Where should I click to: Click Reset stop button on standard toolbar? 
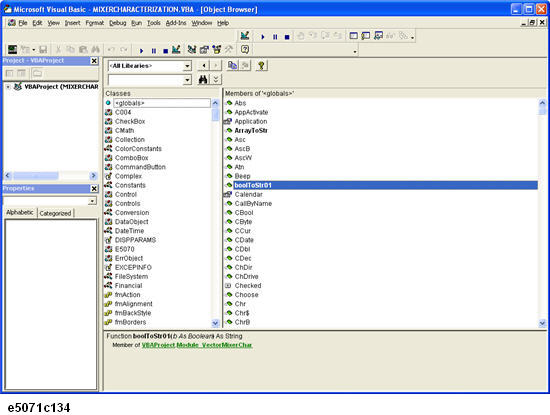pyautogui.click(x=165, y=51)
